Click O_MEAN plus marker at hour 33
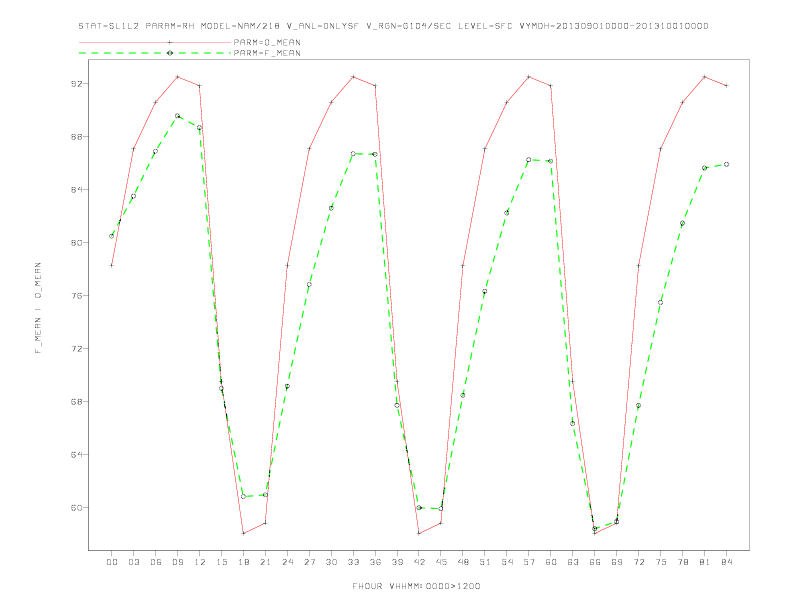The height and width of the screenshot is (612, 792). (353, 77)
